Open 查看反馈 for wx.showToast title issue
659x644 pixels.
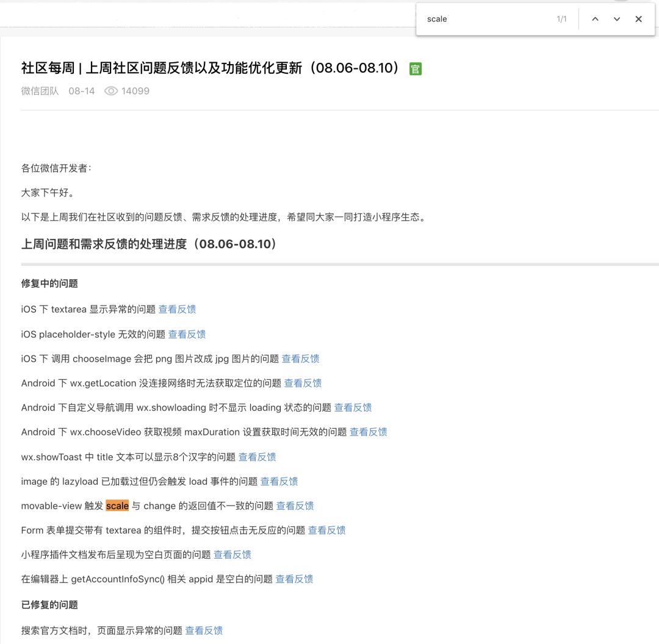(257, 457)
